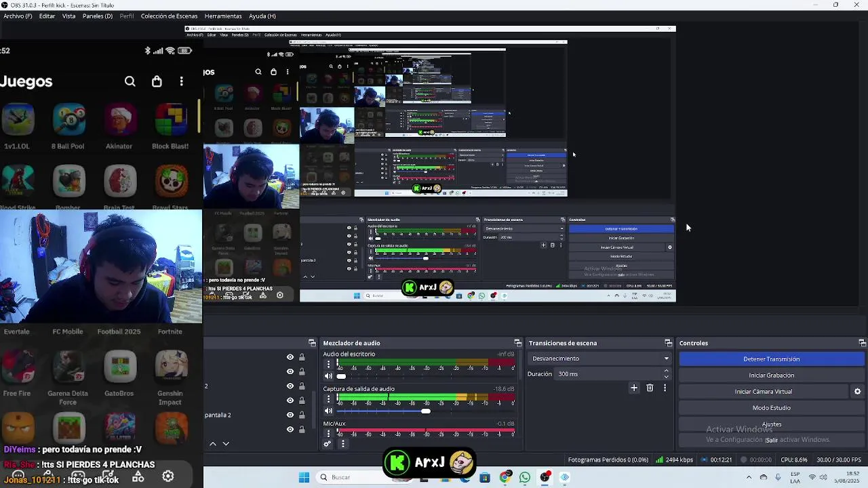Screen dimensions: 868x488
Task: Open Editar menu
Action: click(47, 16)
